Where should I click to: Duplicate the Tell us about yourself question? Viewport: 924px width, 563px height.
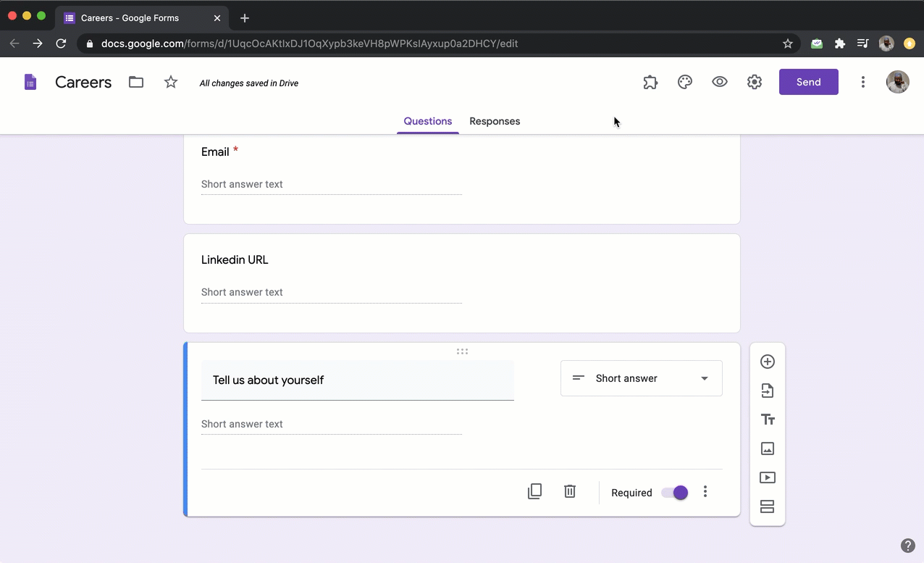pyautogui.click(x=534, y=492)
